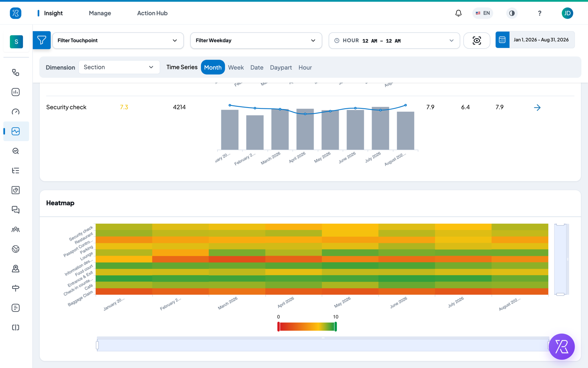
Task: Open the Dimension Section dropdown
Action: pos(119,67)
